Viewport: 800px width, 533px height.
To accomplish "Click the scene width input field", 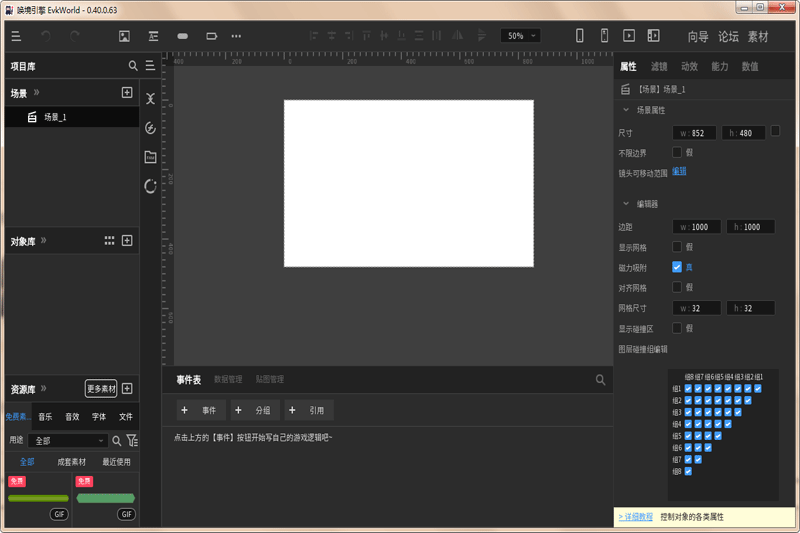I will click(694, 133).
